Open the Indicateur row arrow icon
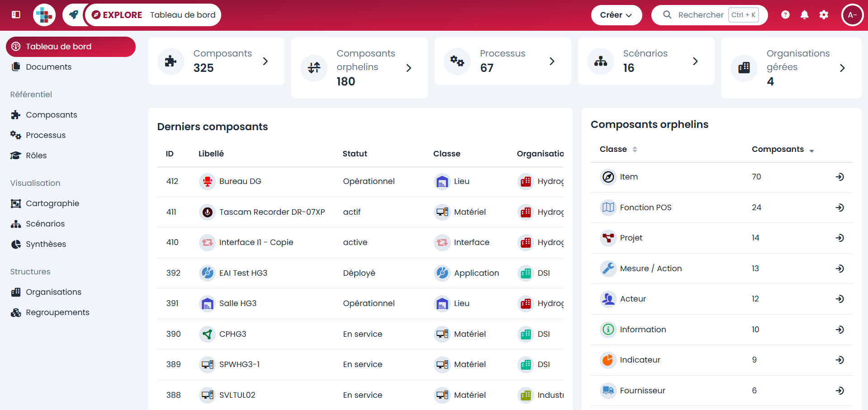The height and width of the screenshot is (410, 868). coord(840,360)
